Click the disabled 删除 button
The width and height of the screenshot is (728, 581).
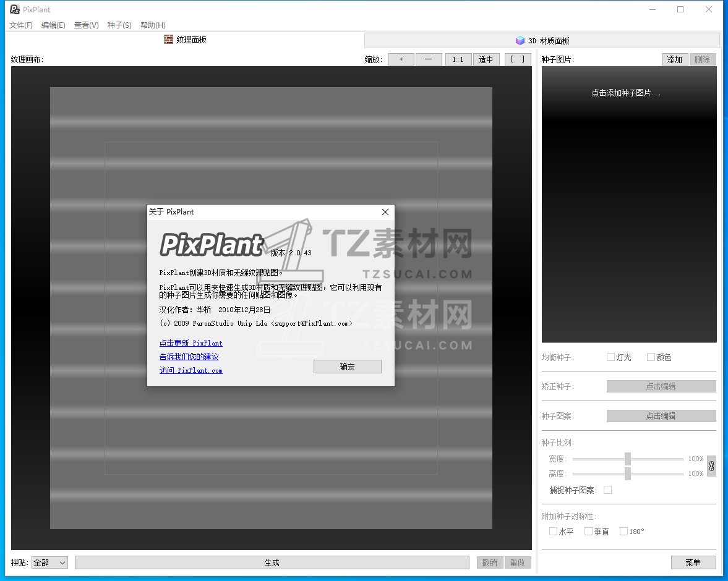point(703,59)
